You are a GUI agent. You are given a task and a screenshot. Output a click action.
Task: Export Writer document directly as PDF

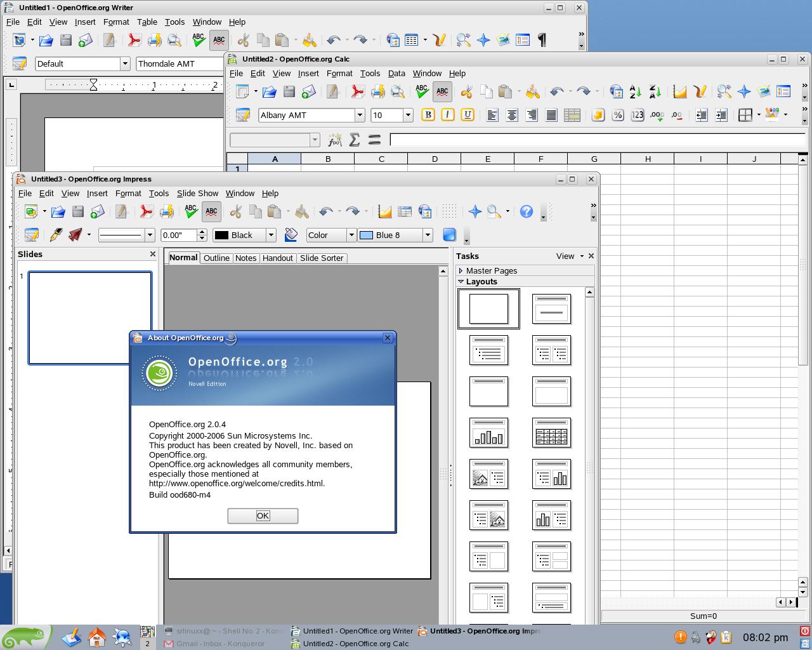tap(134, 40)
